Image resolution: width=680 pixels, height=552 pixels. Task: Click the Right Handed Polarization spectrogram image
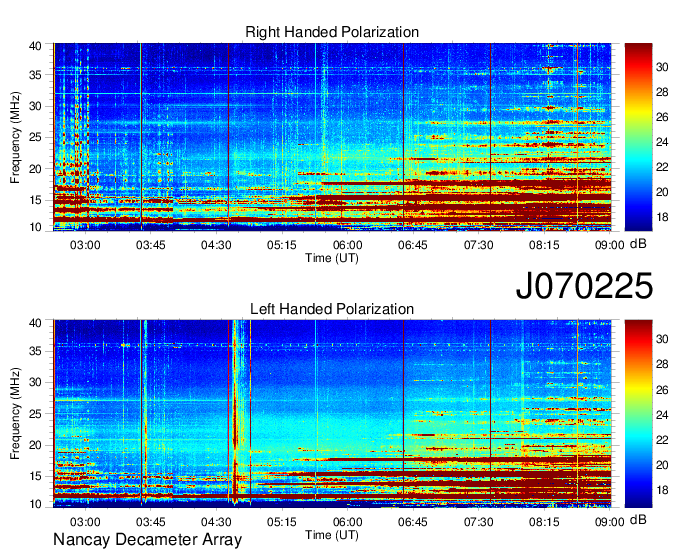point(332,137)
